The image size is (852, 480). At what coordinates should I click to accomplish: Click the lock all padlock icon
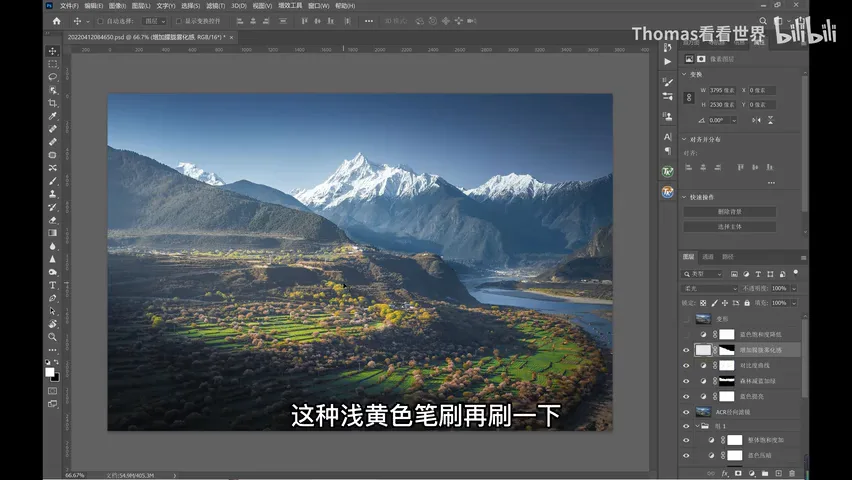[747, 303]
